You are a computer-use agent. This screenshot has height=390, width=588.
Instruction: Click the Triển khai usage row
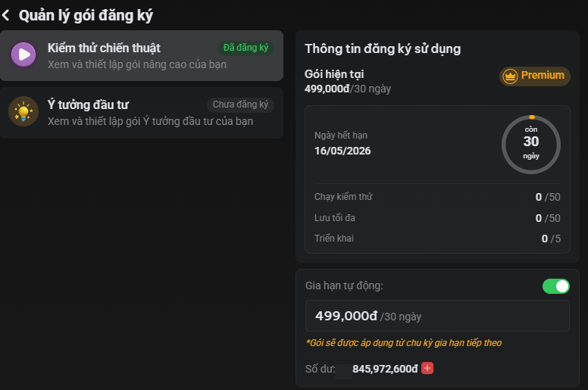click(436, 239)
